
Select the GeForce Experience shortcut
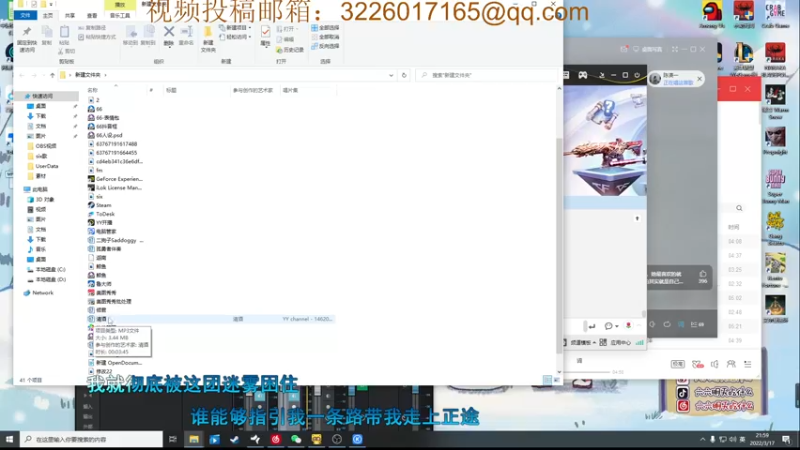coord(115,179)
